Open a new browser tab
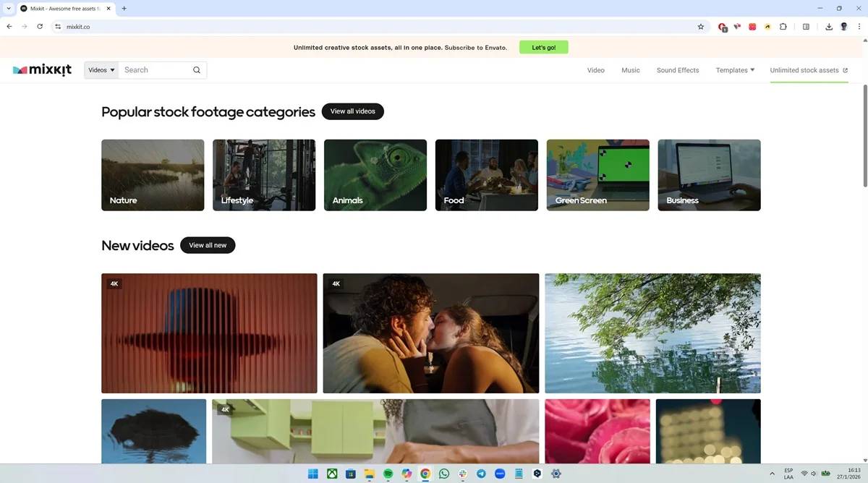The image size is (868, 483). [x=124, y=9]
